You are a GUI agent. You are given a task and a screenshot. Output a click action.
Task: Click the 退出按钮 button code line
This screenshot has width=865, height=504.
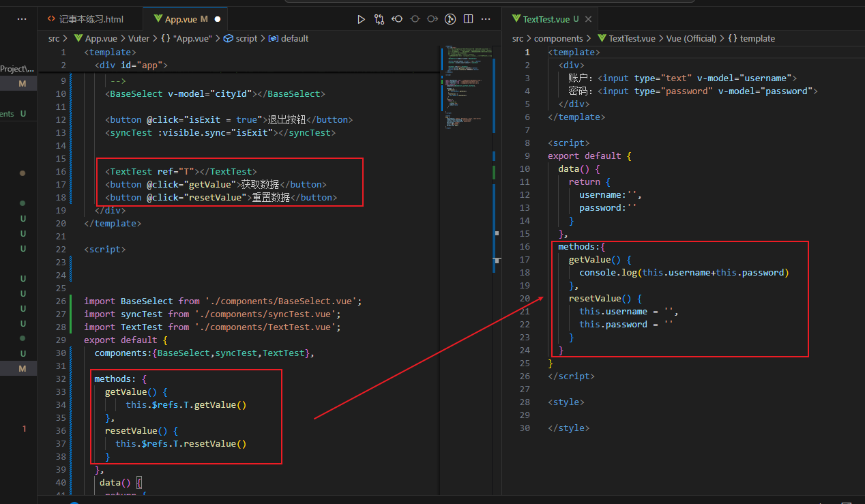click(229, 119)
